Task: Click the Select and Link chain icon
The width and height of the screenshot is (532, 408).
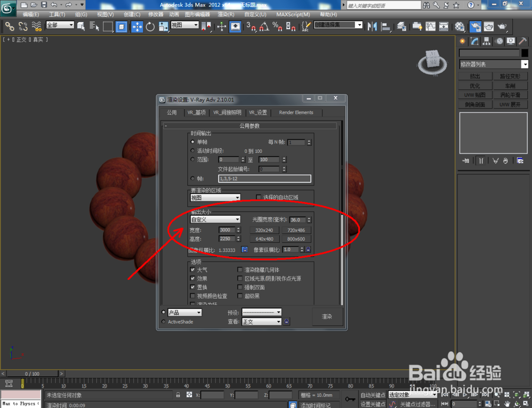Action: [x=10, y=27]
